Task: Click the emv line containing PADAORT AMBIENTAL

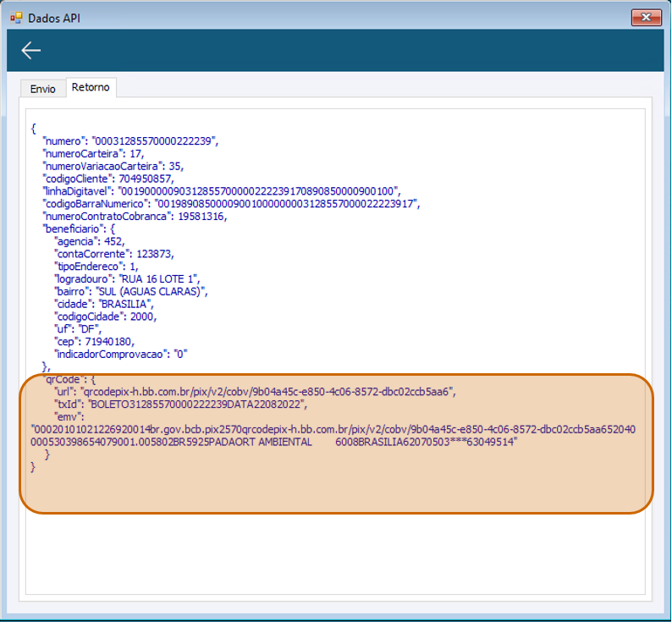Action: [x=273, y=442]
